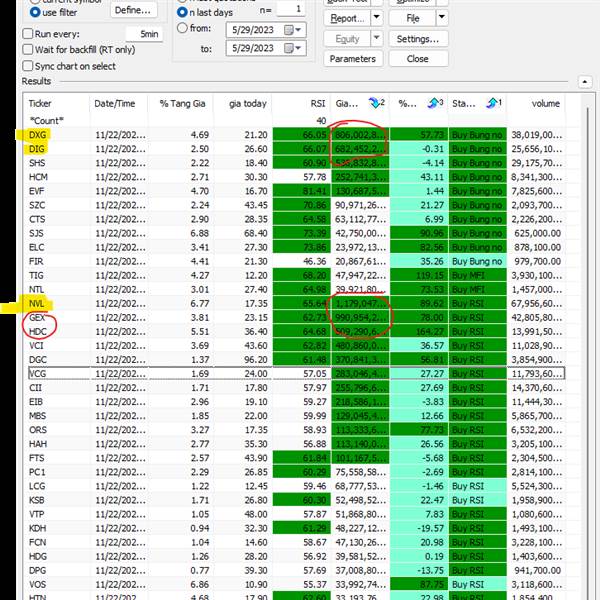Viewport: 600px width, 600px height.
Task: Open the Settings... dialog
Action: pyautogui.click(x=418, y=39)
